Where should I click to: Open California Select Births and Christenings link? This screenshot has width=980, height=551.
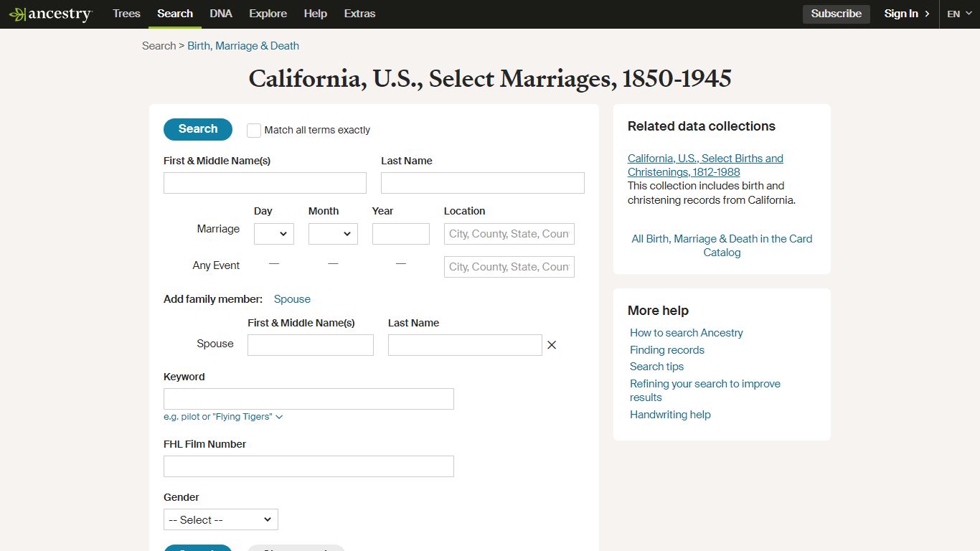[x=705, y=165]
